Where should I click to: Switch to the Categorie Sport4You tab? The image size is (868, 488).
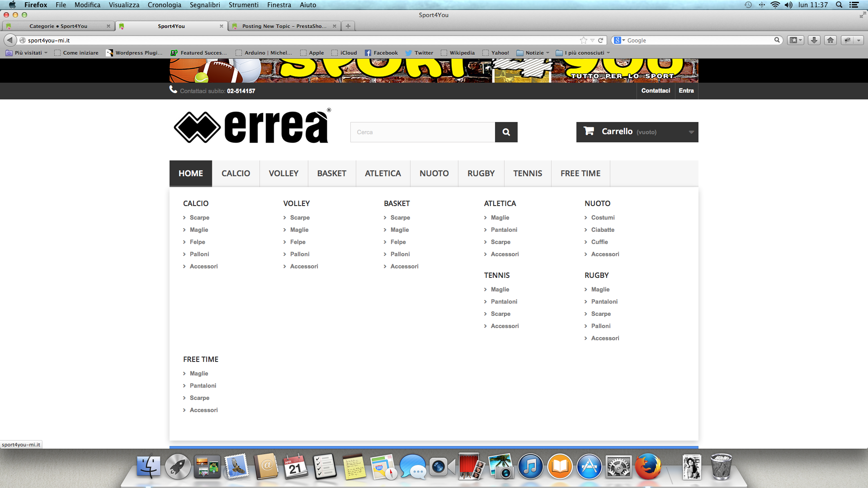pyautogui.click(x=58, y=26)
